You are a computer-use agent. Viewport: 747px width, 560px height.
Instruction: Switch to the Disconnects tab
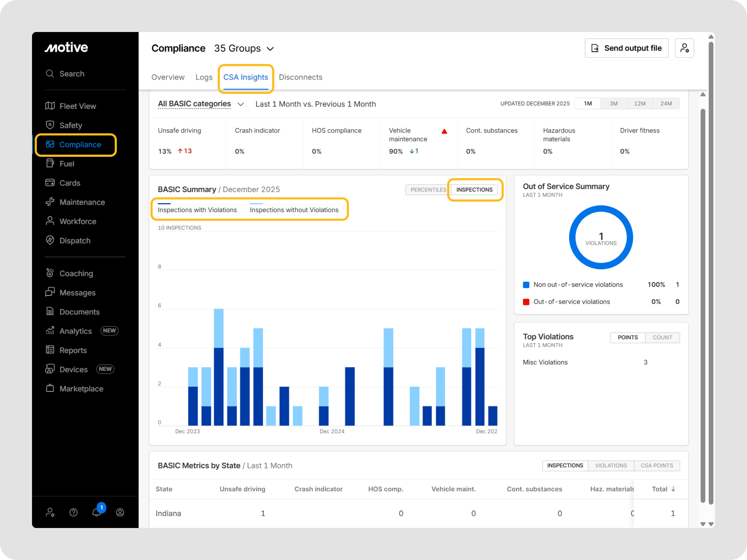(x=300, y=77)
